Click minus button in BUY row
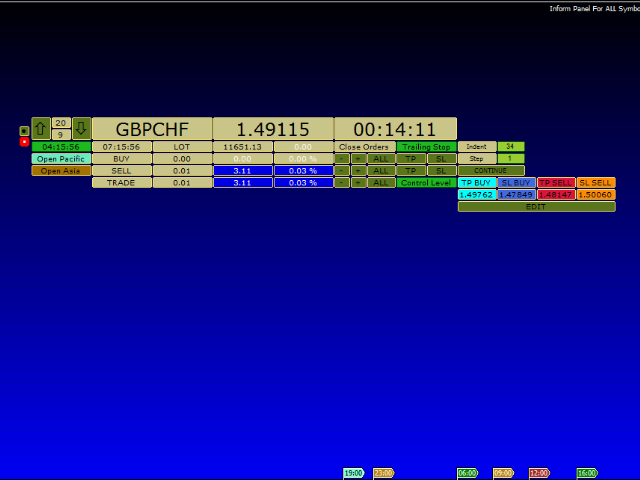Image resolution: width=640 pixels, height=480 pixels. 342,159
